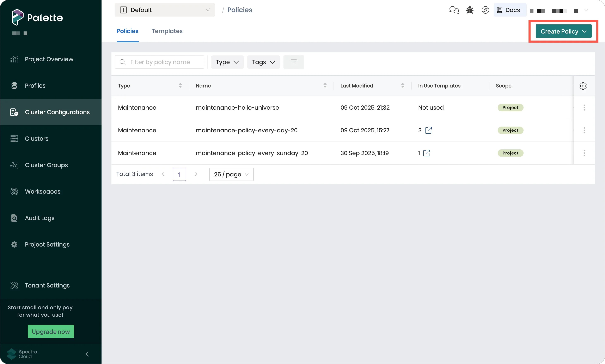Open table column settings gear

pos(583,86)
